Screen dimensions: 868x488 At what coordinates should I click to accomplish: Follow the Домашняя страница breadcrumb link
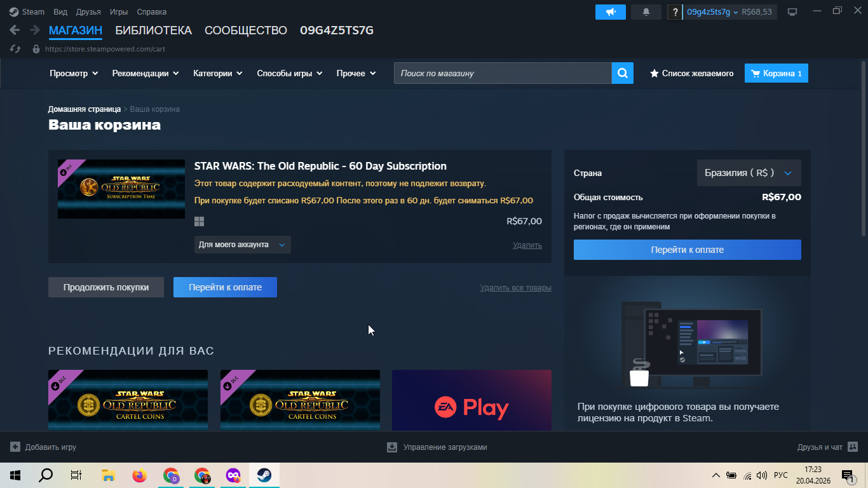coord(85,109)
